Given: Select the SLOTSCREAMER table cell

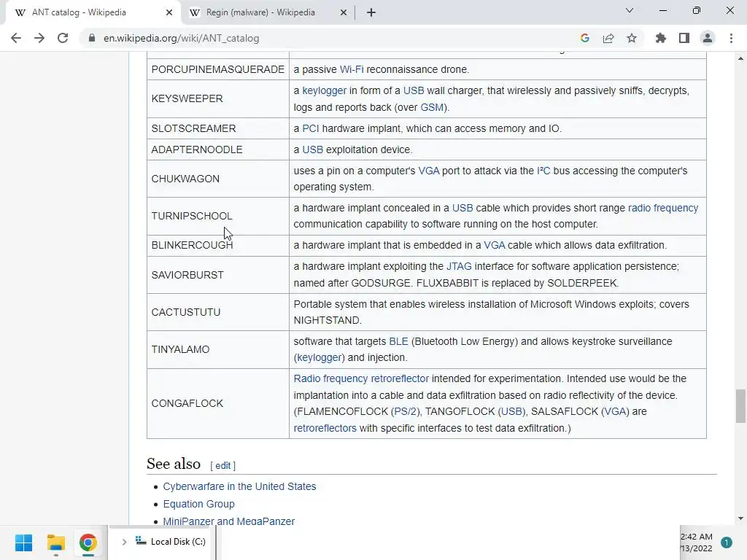Looking at the screenshot, I should (218, 128).
